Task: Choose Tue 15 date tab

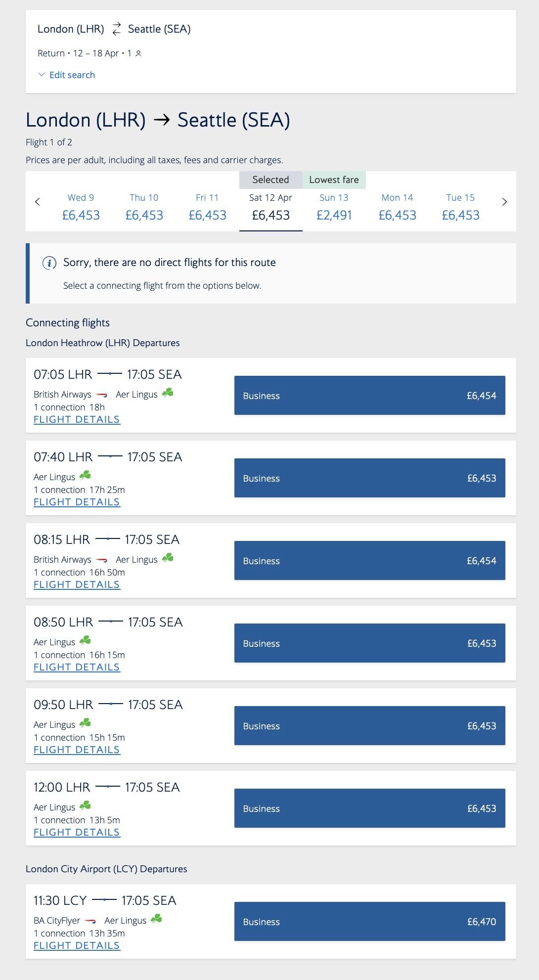Action: point(460,207)
